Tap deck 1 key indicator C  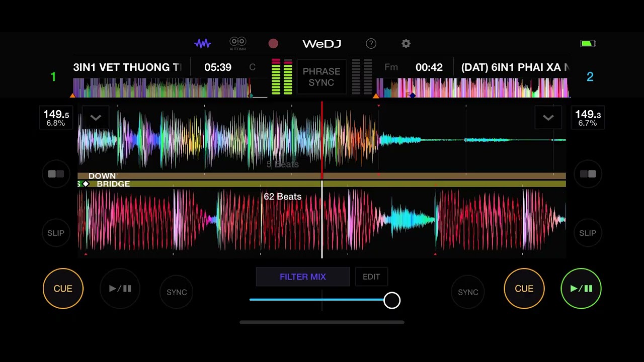253,67
